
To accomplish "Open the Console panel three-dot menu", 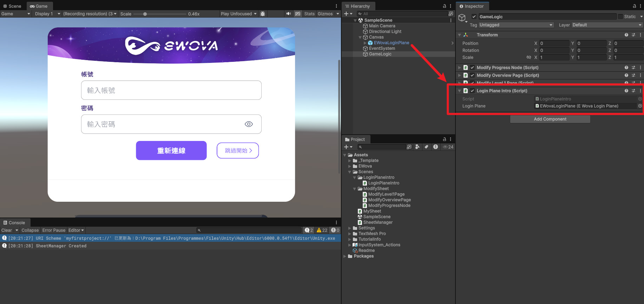I will click(336, 222).
